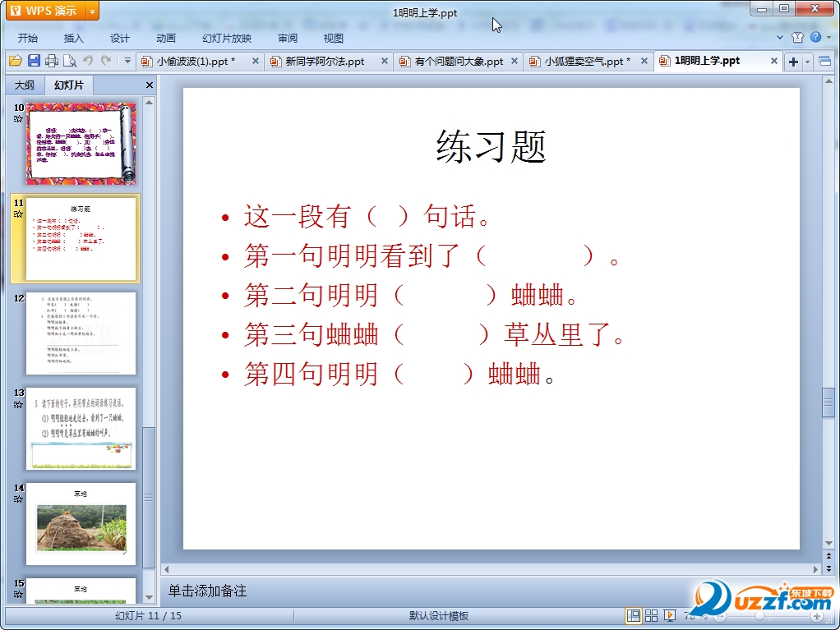Screen dimensions: 840x630
Task: Switch to the 新同学阿尔法.ppt document tab
Action: pyautogui.click(x=325, y=62)
